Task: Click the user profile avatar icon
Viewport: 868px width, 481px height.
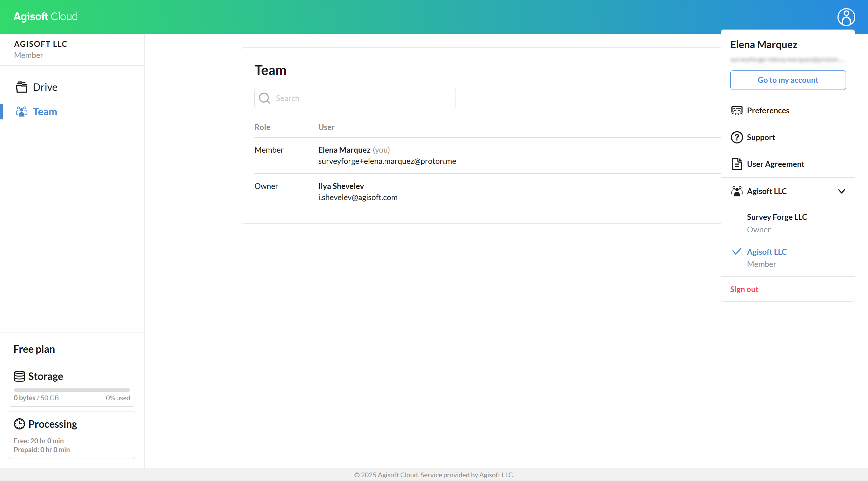Action: point(846,17)
